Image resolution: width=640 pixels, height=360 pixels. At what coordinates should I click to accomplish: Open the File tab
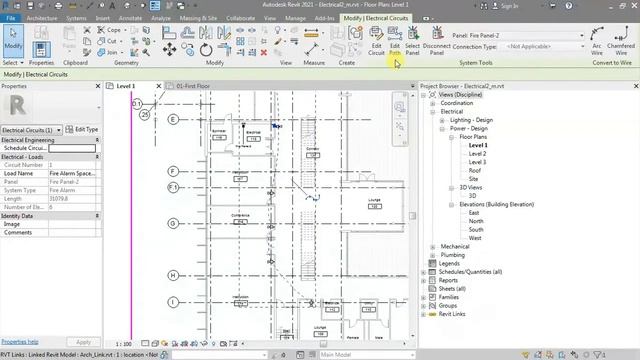click(x=11, y=18)
